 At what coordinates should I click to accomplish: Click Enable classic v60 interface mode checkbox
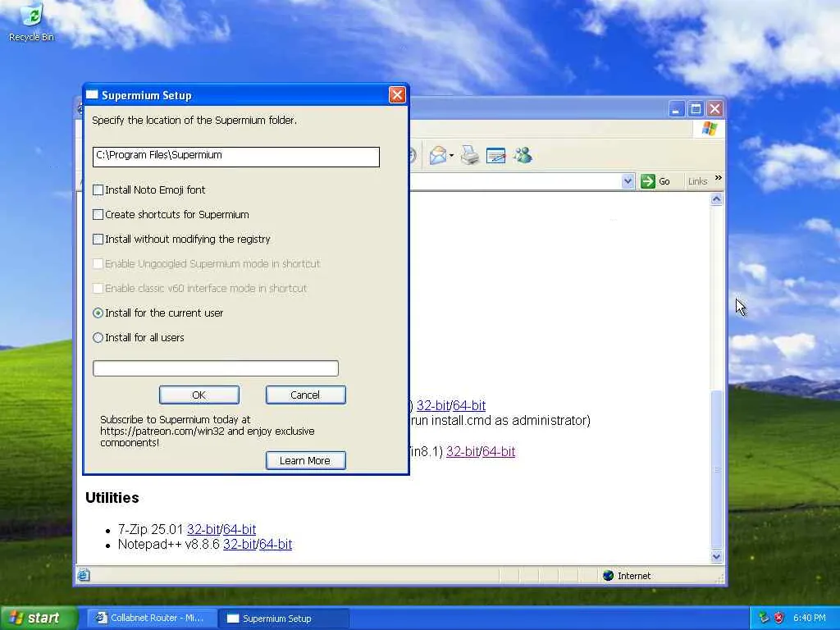tap(98, 288)
